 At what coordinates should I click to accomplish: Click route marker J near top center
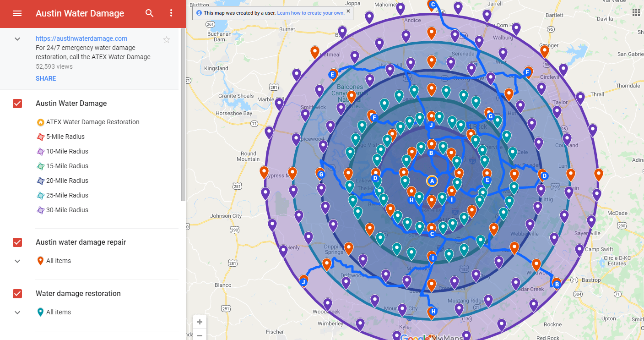tap(431, 125)
